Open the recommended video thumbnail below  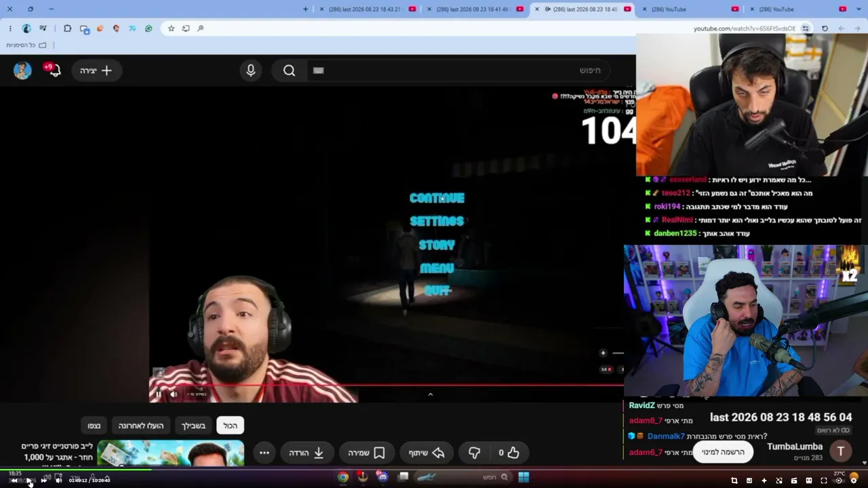pos(170,453)
